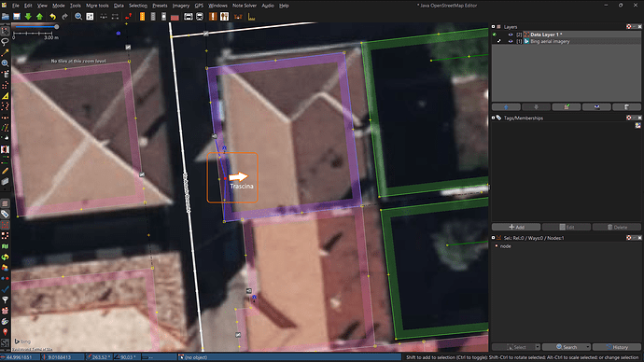Open the Search button dropdown arrow
644x362 pixels.
(588, 347)
